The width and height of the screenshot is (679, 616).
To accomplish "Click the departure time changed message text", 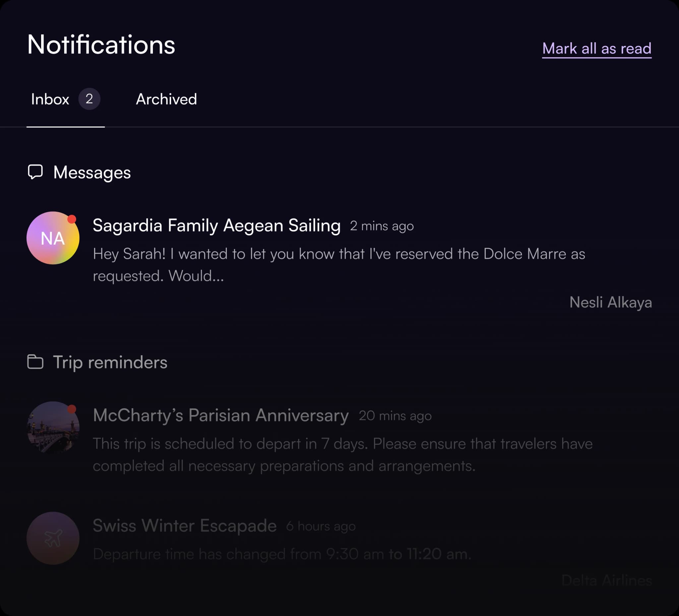I will [282, 554].
